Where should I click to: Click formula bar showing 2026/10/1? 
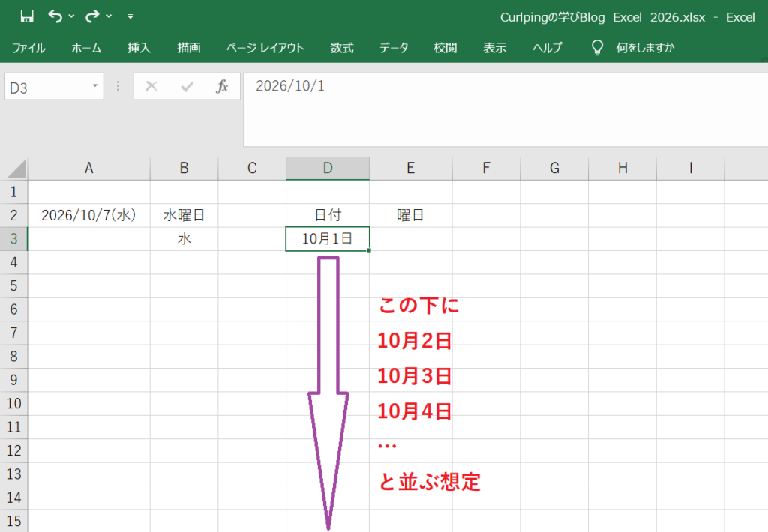[505, 109]
